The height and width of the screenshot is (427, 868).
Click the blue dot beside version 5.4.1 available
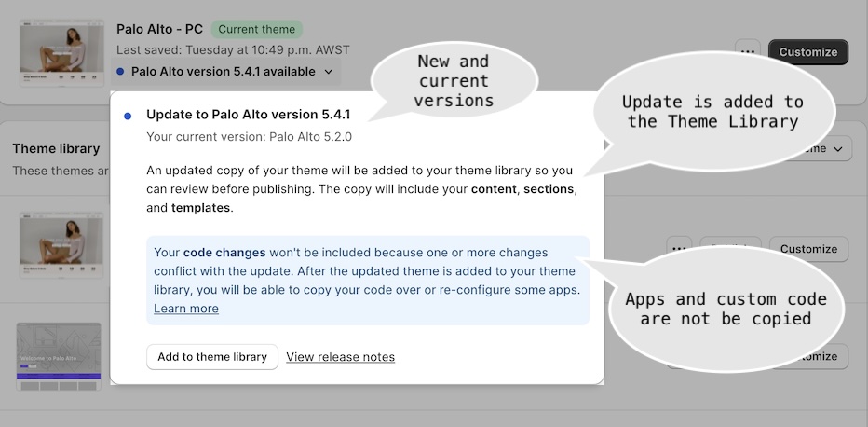point(120,72)
